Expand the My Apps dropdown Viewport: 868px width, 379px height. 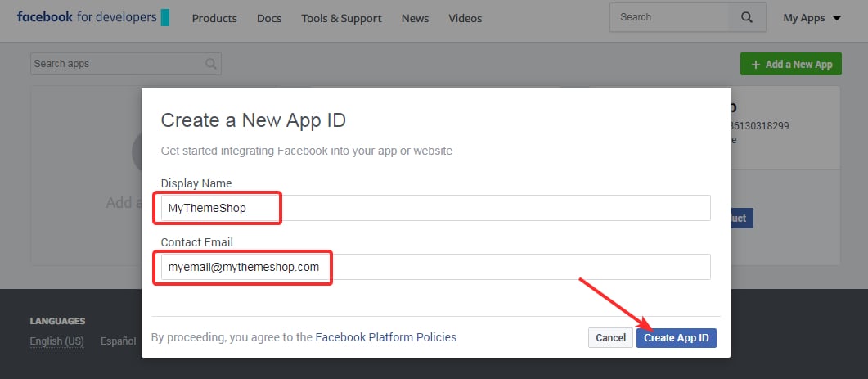point(812,18)
